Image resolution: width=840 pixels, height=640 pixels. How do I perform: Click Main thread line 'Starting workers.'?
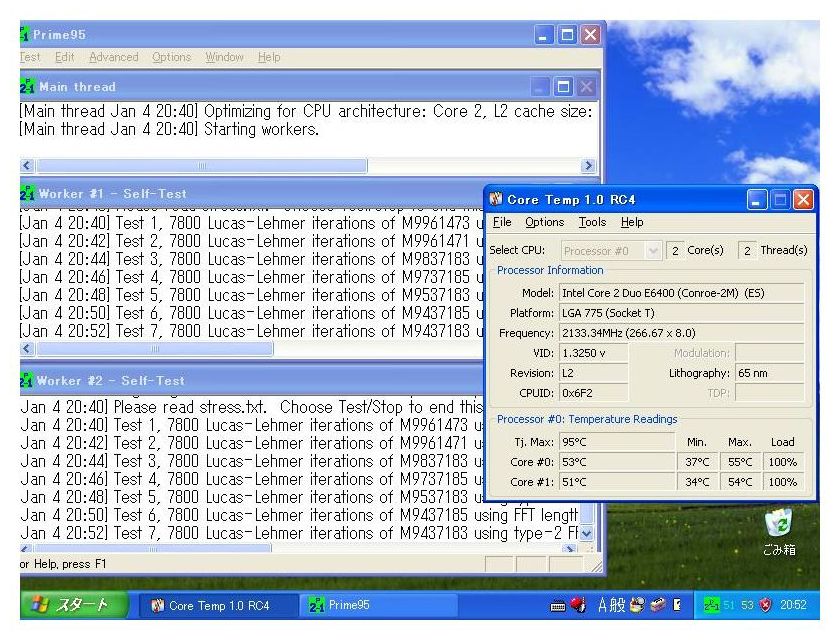click(169, 129)
